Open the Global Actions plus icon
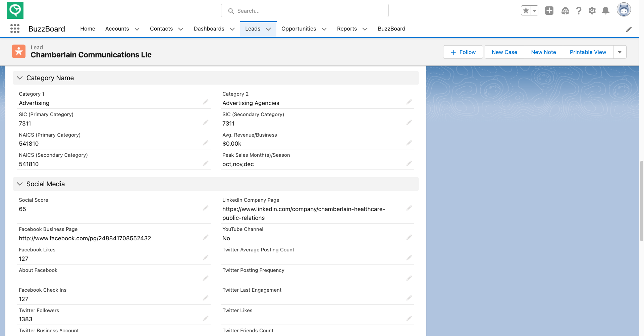The height and width of the screenshot is (336, 644). click(549, 11)
